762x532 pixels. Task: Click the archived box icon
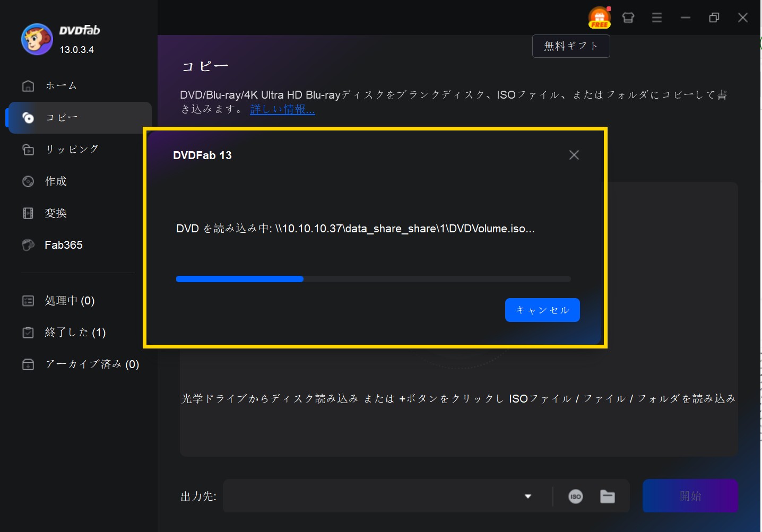click(28, 364)
